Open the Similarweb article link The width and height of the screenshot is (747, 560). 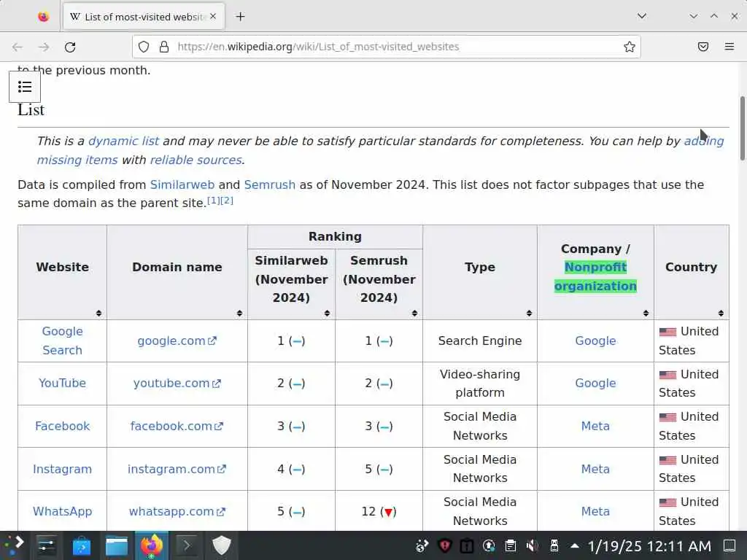point(182,184)
